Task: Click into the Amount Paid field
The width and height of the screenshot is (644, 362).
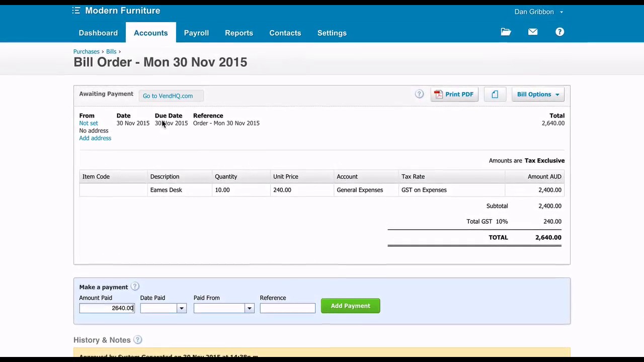Action: 107,308
